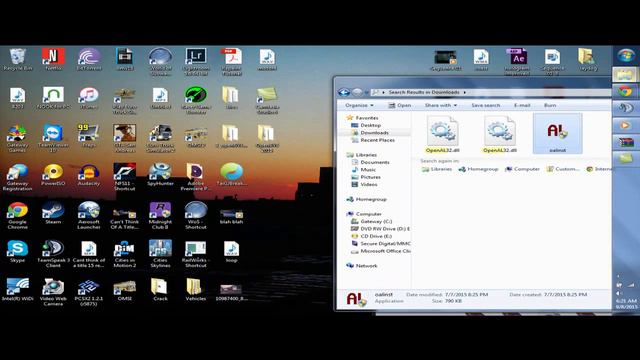Click the Burn toolbar button
Image resolution: width=640 pixels, height=360 pixels.
pos(550,105)
